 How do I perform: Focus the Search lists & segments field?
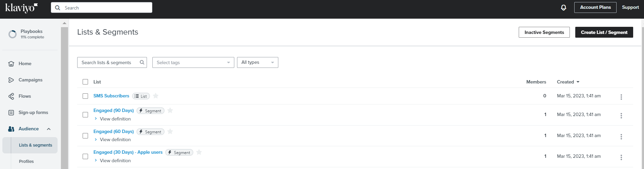point(112,62)
